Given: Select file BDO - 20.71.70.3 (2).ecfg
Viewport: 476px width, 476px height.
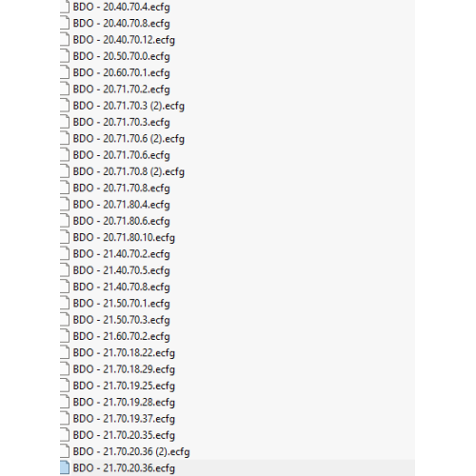Looking at the screenshot, I should (x=129, y=106).
